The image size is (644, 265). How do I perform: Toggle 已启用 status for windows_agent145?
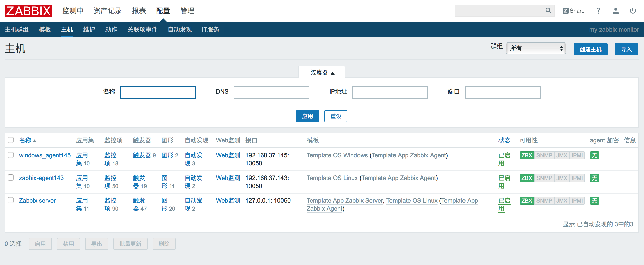click(x=504, y=159)
